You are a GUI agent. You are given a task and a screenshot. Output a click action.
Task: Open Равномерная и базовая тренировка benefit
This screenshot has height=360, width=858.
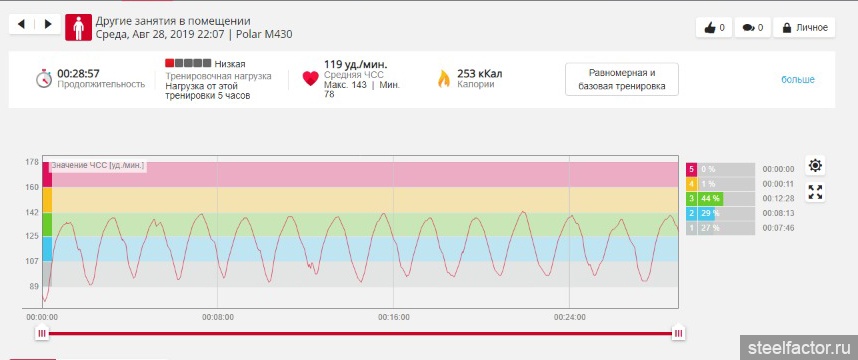tap(622, 79)
